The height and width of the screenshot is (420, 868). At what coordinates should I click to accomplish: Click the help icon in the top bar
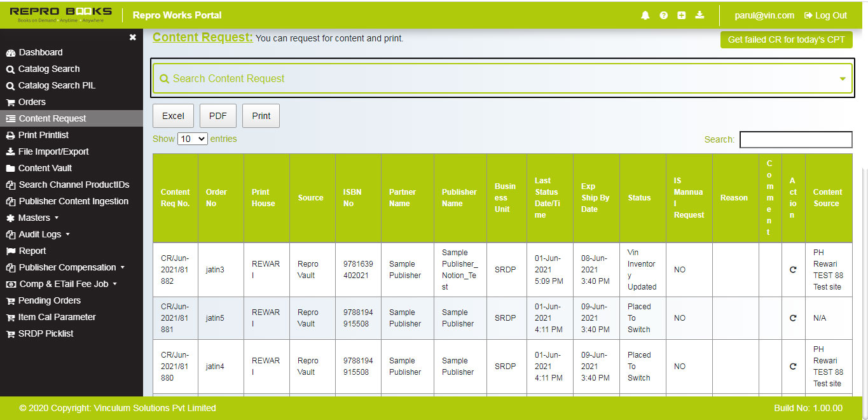point(663,15)
